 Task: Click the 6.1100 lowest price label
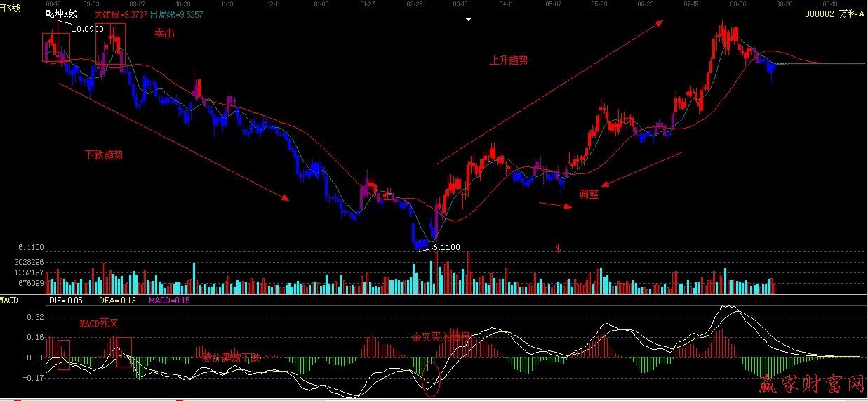pyautogui.click(x=446, y=247)
